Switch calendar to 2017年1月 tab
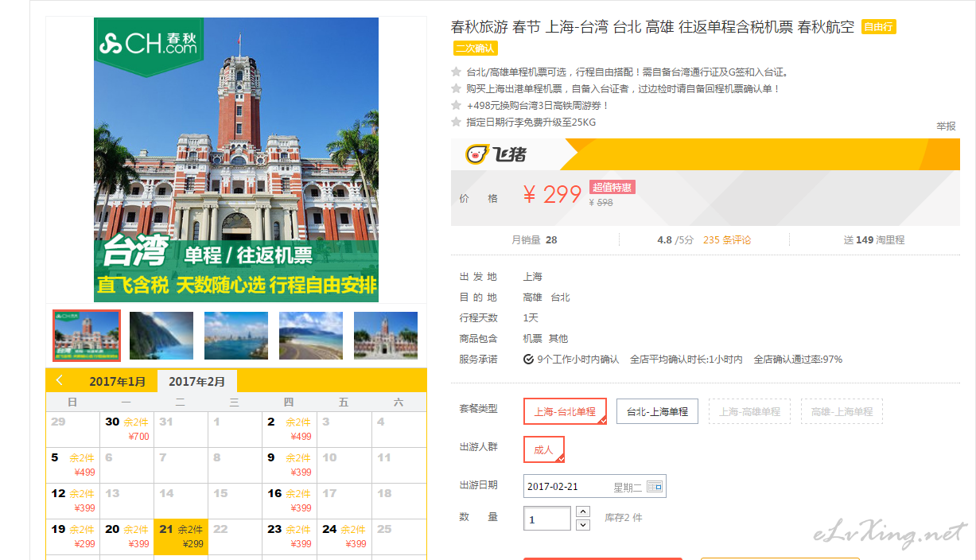The image size is (976, 560). [118, 381]
